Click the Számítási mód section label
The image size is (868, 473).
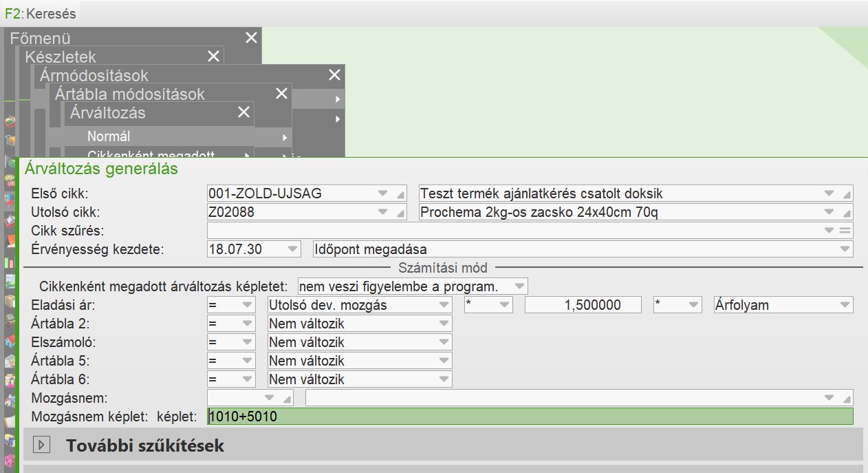tap(443, 268)
